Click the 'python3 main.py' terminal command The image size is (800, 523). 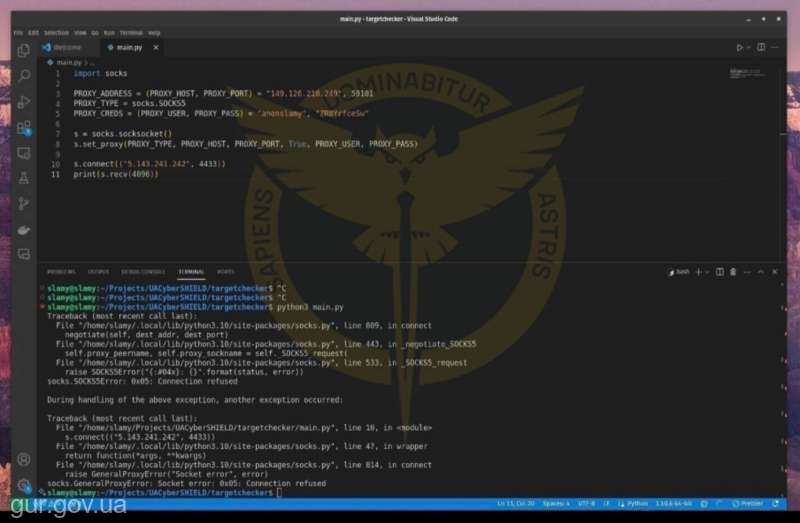(x=310, y=307)
